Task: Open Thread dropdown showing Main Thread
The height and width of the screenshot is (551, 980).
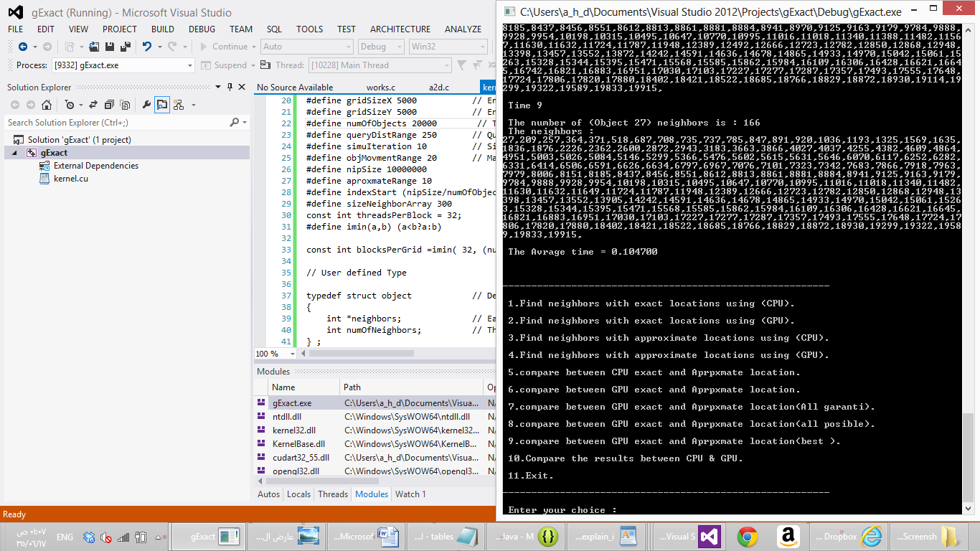Action: [x=380, y=65]
